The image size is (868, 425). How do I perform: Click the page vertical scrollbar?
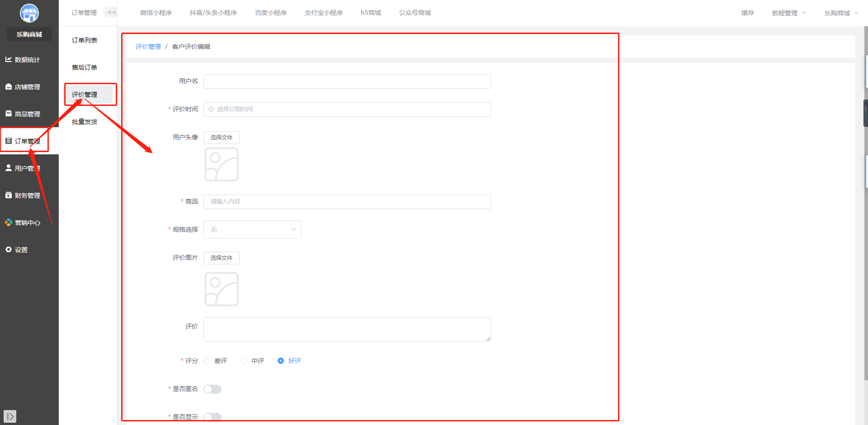pyautogui.click(x=865, y=204)
